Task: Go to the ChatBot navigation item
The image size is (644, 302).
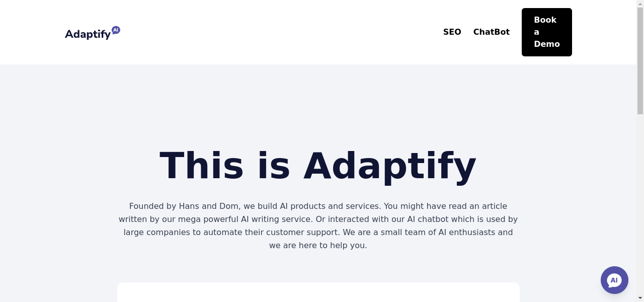Action: tap(491, 32)
